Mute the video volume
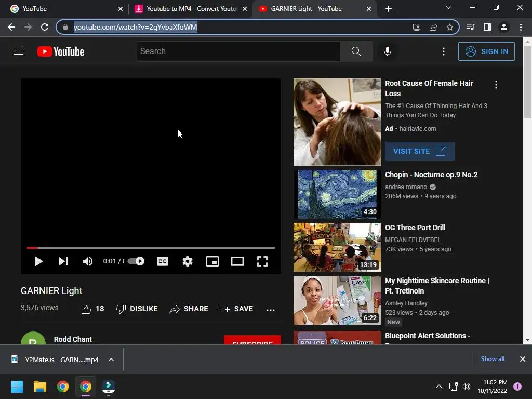The width and height of the screenshot is (532, 399). point(87,261)
